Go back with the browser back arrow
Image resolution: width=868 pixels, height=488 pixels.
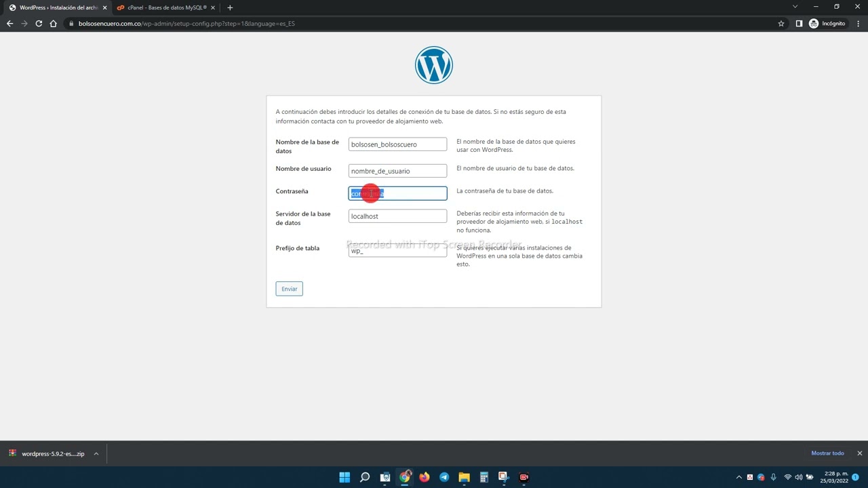pyautogui.click(x=9, y=23)
